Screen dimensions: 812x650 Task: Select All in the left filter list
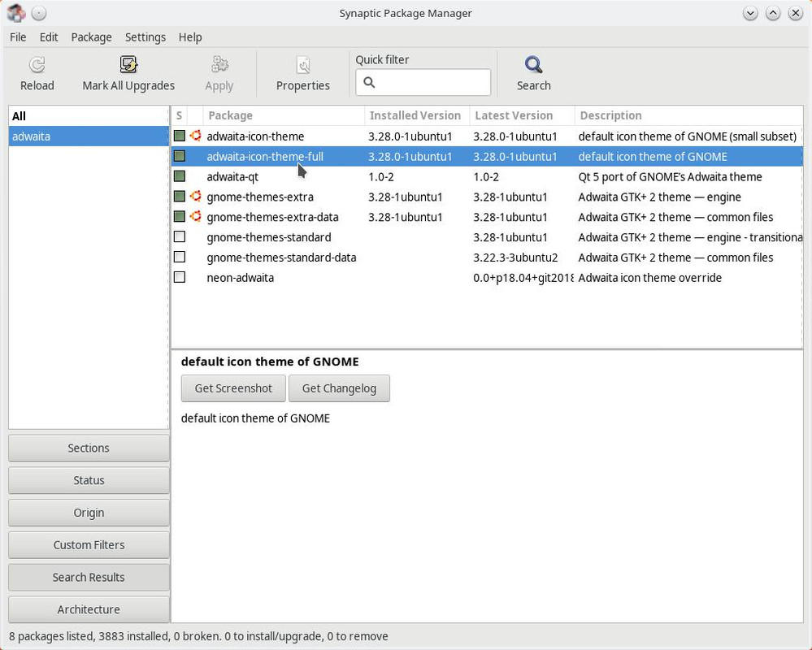(89, 116)
